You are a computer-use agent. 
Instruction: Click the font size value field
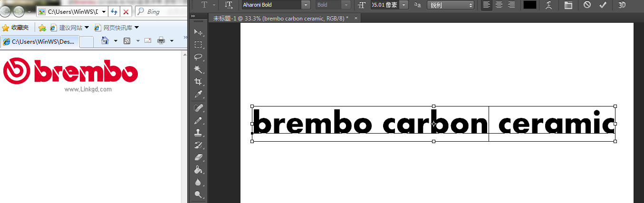(x=385, y=5)
